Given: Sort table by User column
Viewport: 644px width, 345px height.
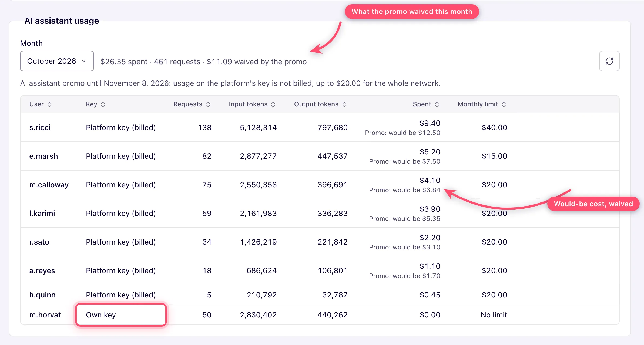Looking at the screenshot, I should coord(40,104).
